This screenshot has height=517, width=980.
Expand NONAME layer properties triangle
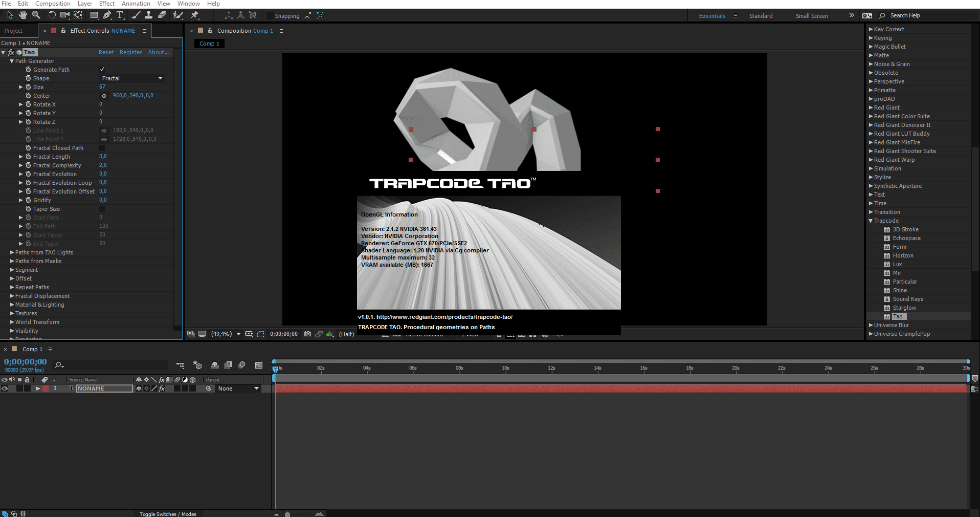click(38, 389)
